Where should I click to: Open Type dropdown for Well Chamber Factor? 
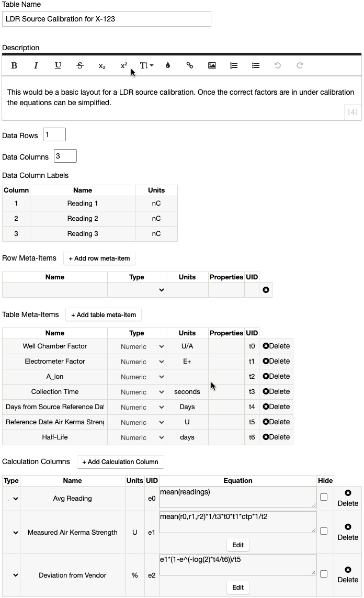coord(136,346)
